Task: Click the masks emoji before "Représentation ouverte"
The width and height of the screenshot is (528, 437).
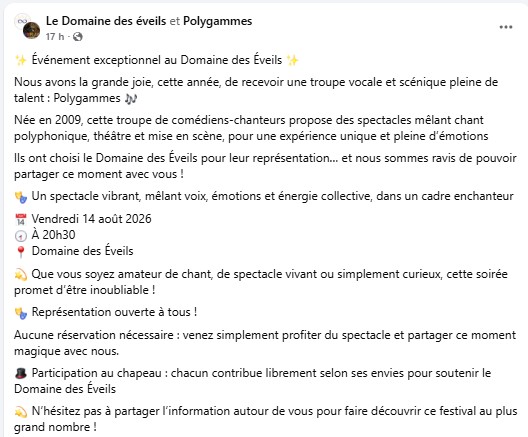Action: pyautogui.click(x=21, y=313)
